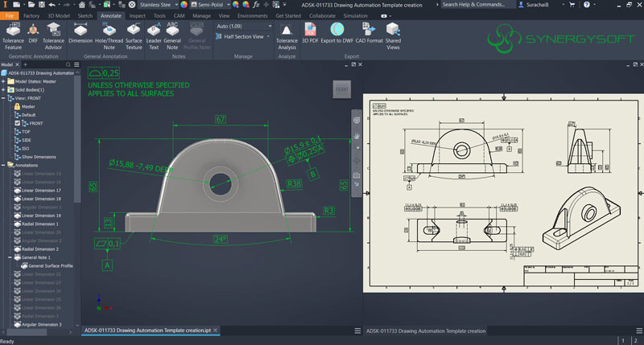644x345 pixels.
Task: Click the pan hand icon in navigation bar
Action: 357,135
